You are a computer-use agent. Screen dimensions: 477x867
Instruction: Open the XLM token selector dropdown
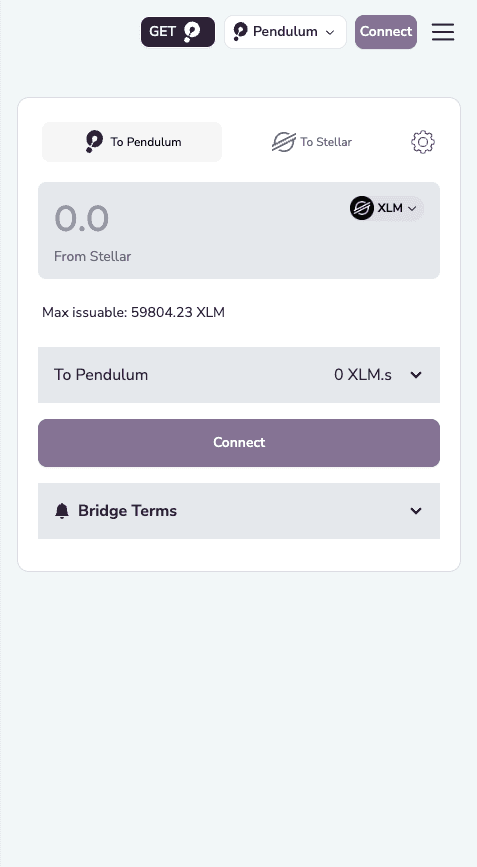(x=387, y=208)
